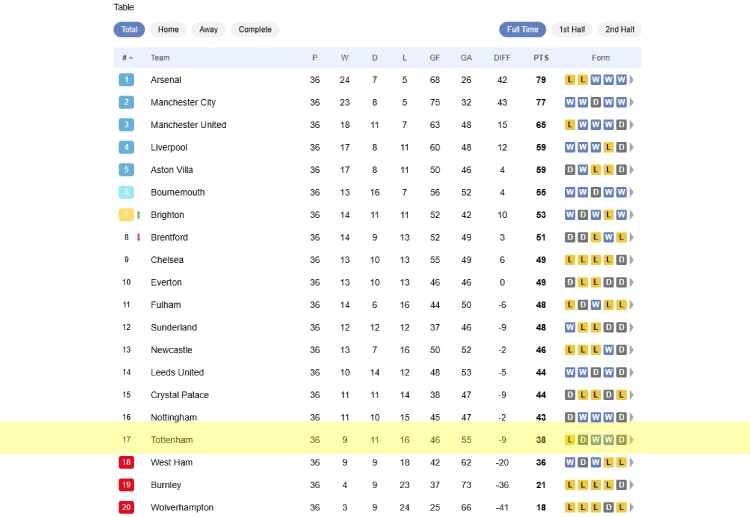The height and width of the screenshot is (517, 750).
Task: Click Wolverhampton's red position 20 badge
Action: [126, 507]
